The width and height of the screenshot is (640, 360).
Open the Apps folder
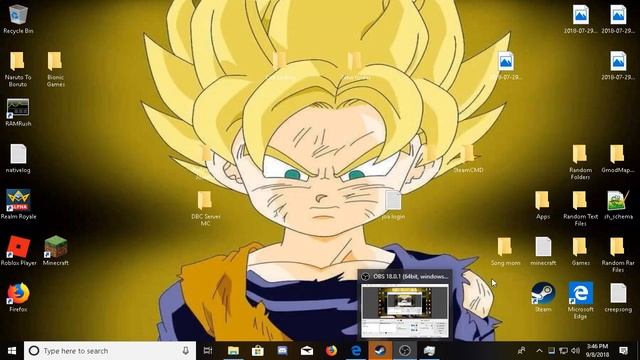(542, 205)
